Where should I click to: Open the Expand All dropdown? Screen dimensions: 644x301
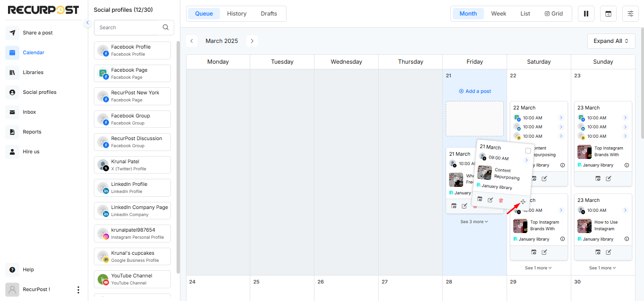coord(611,41)
